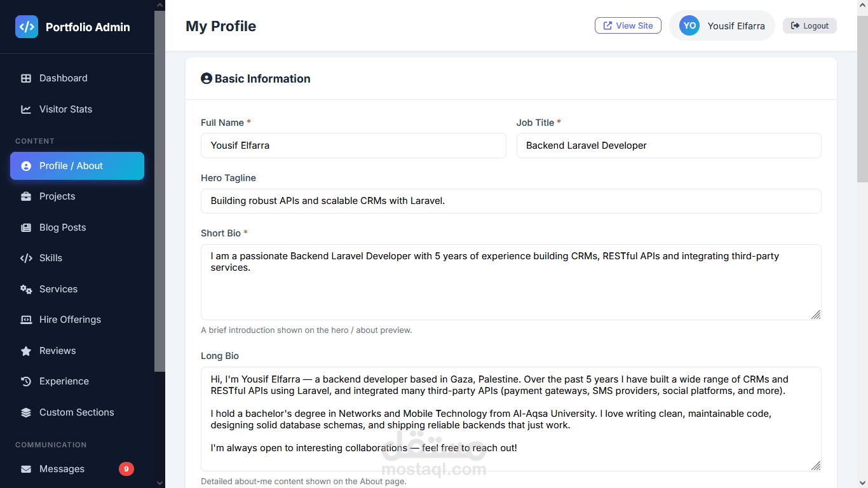The height and width of the screenshot is (488, 868).
Task: Click the sidebar scrollbar down arrow
Action: coord(159,483)
